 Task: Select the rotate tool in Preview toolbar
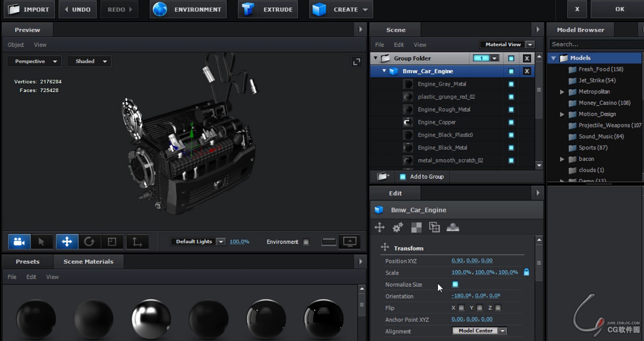pyautogui.click(x=90, y=242)
